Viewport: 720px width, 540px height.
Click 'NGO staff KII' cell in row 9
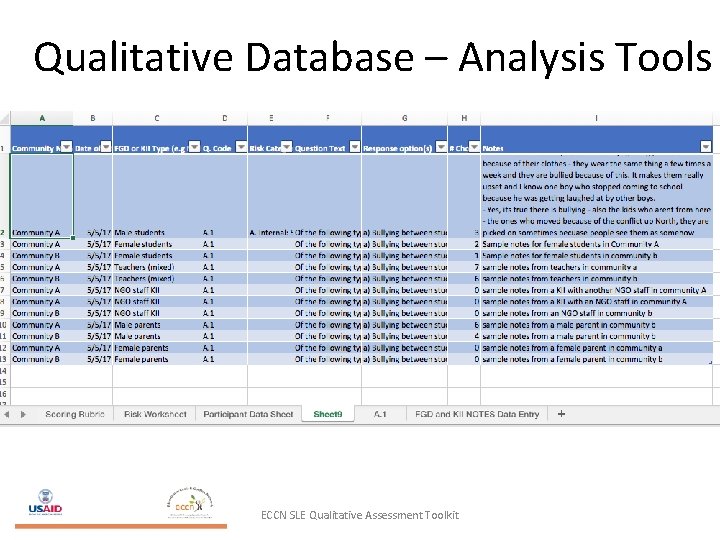pyautogui.click(x=157, y=313)
